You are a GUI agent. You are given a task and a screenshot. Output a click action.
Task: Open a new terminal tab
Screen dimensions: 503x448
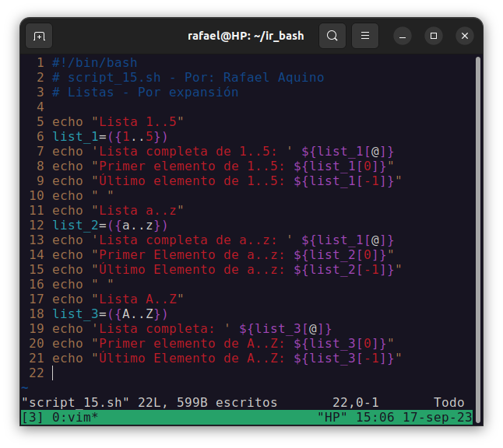pos(39,36)
